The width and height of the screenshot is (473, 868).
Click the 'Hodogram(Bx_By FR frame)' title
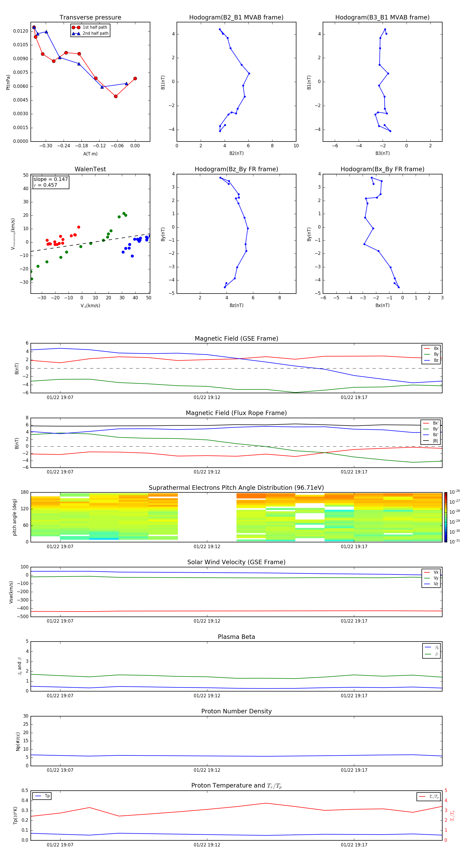pyautogui.click(x=382, y=169)
